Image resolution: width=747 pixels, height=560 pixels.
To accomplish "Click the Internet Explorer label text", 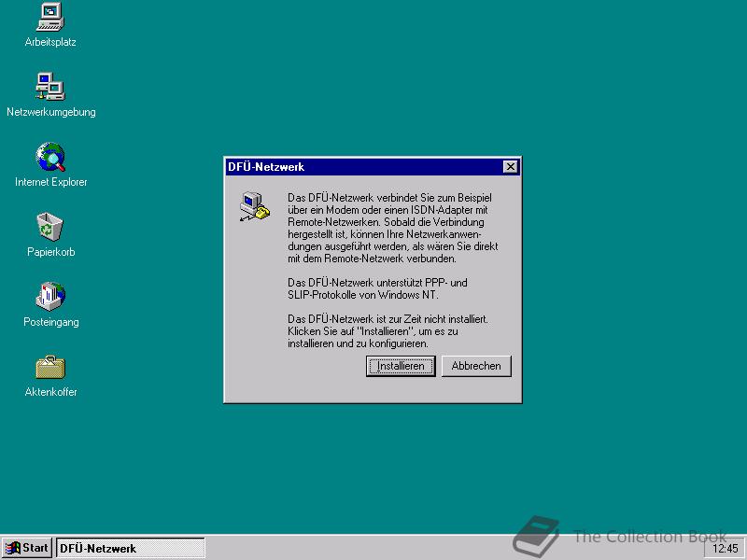I will pyautogui.click(x=51, y=182).
